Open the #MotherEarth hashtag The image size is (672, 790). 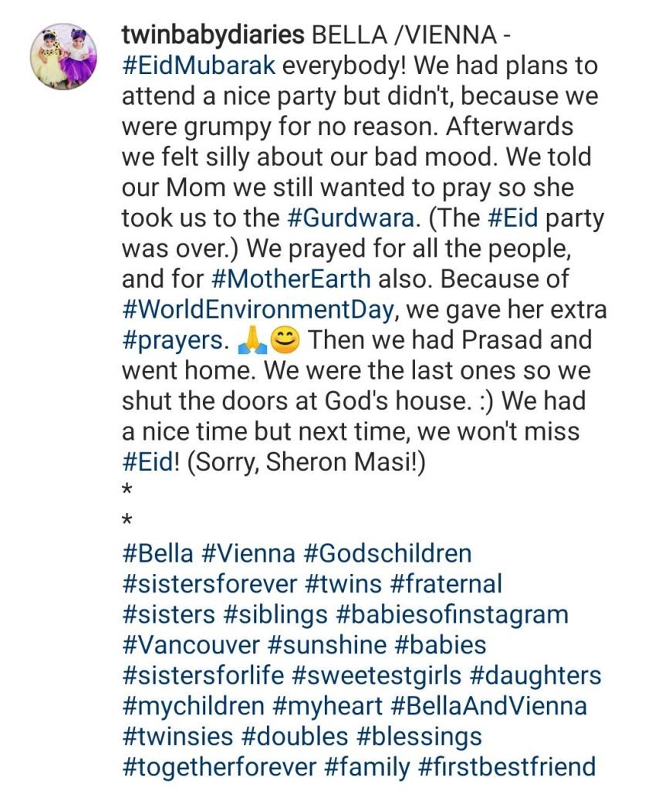point(291,279)
